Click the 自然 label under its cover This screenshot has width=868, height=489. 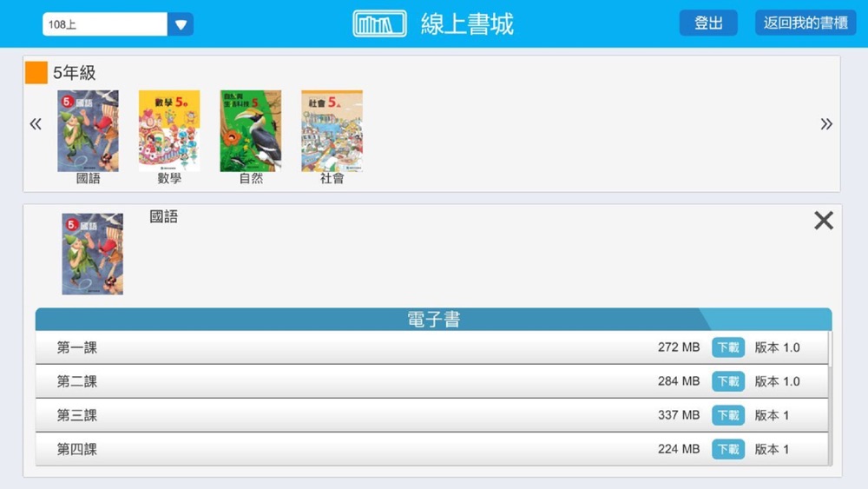(251, 178)
